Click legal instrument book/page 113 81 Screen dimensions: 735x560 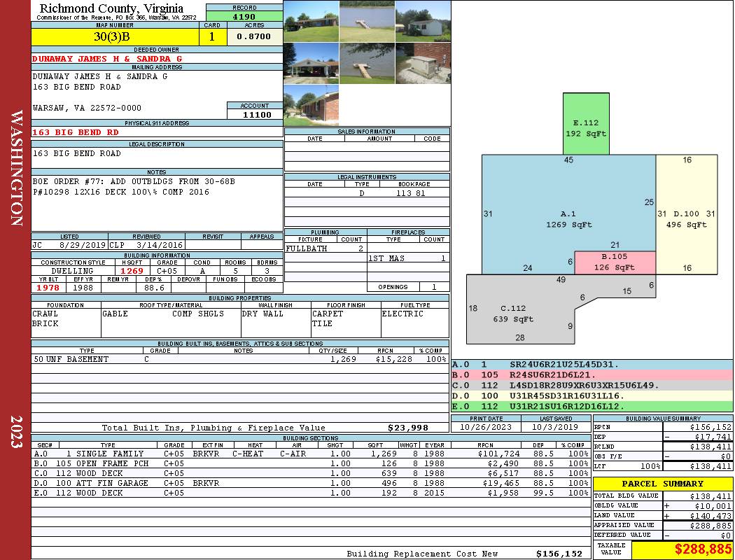coord(411,192)
